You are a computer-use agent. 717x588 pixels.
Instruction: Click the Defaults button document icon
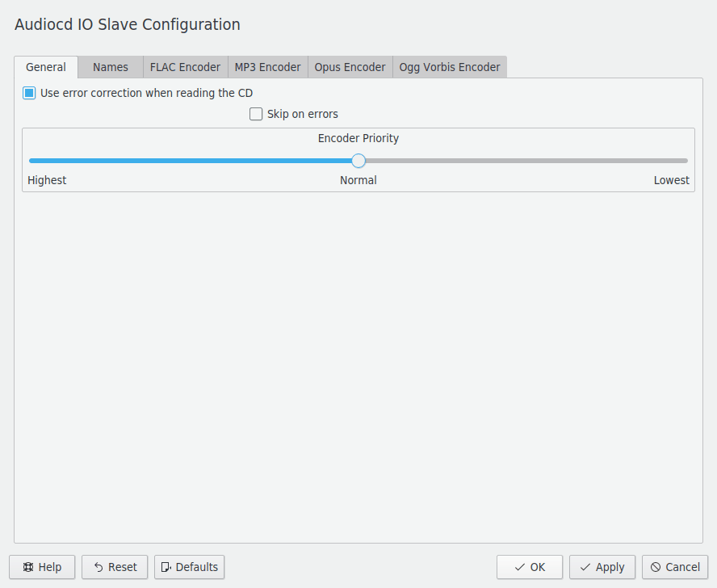tap(166, 567)
